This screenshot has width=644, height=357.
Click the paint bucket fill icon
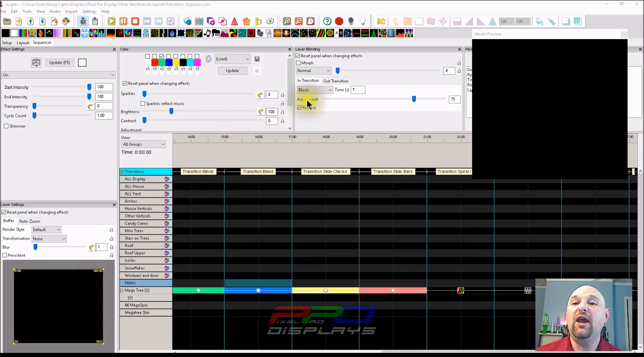tap(539, 21)
